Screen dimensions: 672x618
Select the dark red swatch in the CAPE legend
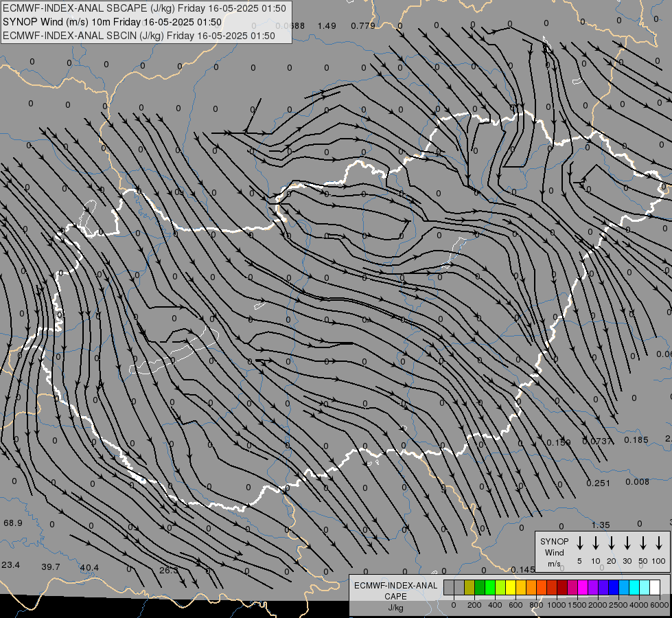pyautogui.click(x=562, y=587)
